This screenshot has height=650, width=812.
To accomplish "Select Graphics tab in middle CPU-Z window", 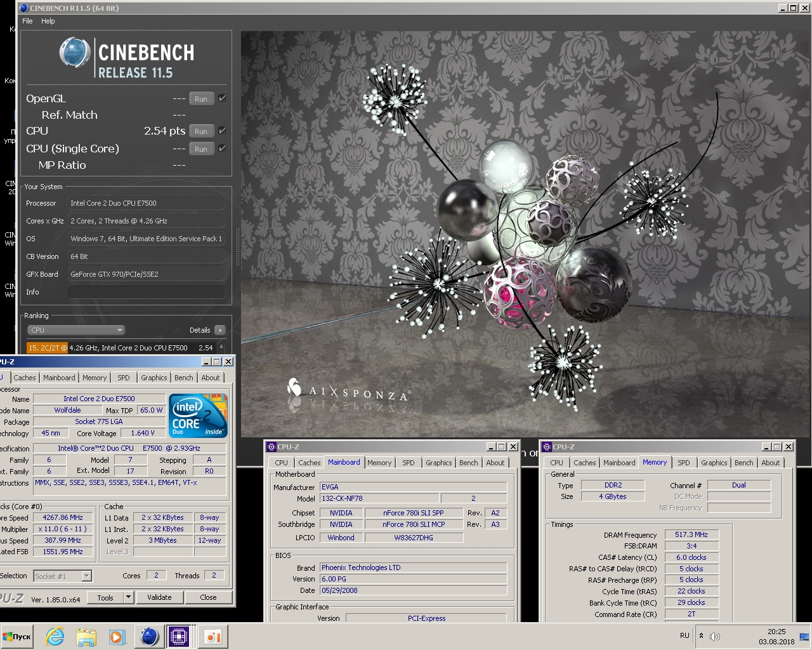I will point(439,463).
